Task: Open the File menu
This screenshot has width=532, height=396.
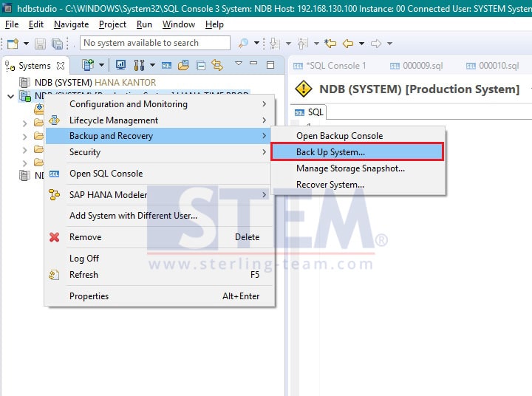Action: (x=12, y=24)
